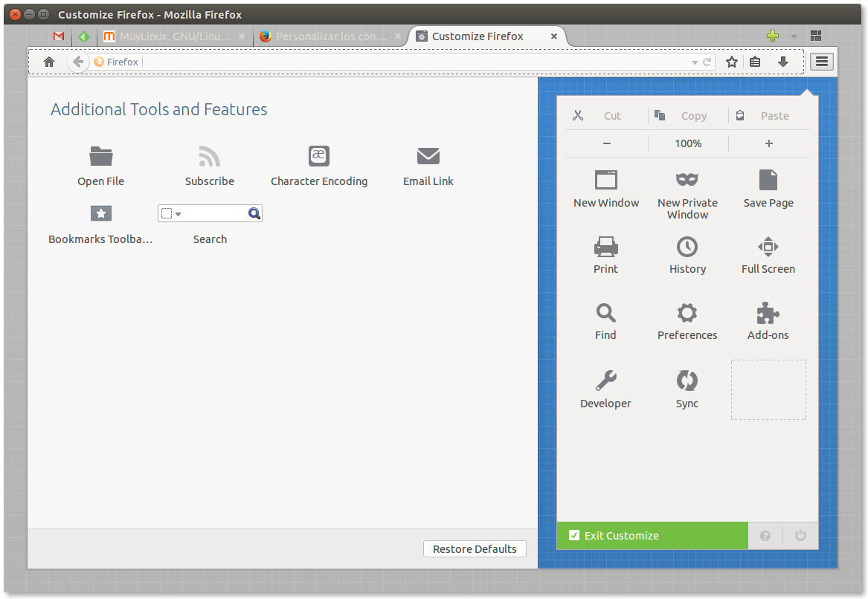This screenshot has width=868, height=599.
Task: Click the help question mark icon
Action: coord(765,535)
